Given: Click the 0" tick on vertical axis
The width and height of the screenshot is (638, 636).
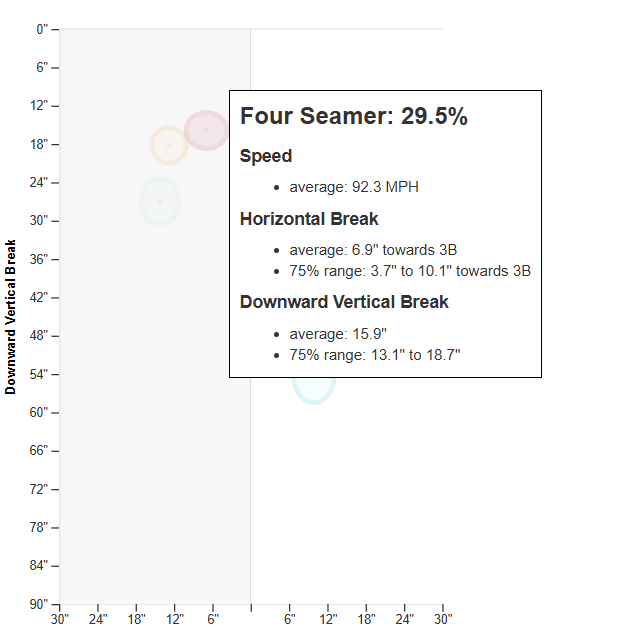Looking at the screenshot, I should click(x=42, y=29).
